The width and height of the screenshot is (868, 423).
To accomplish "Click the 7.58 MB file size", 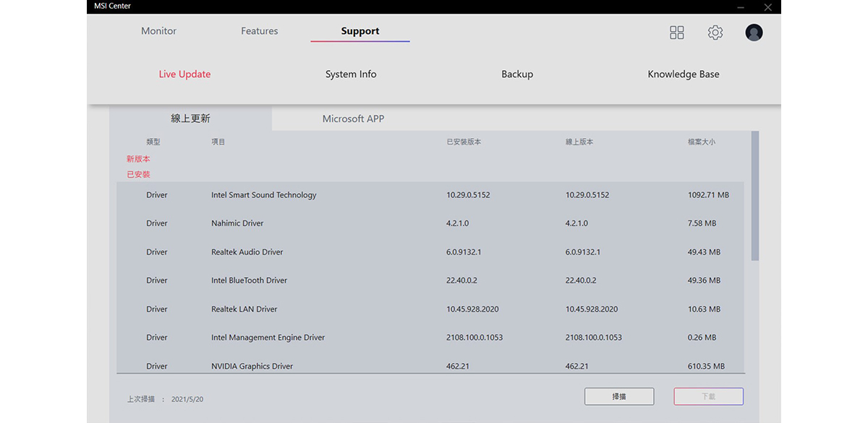I will [702, 223].
